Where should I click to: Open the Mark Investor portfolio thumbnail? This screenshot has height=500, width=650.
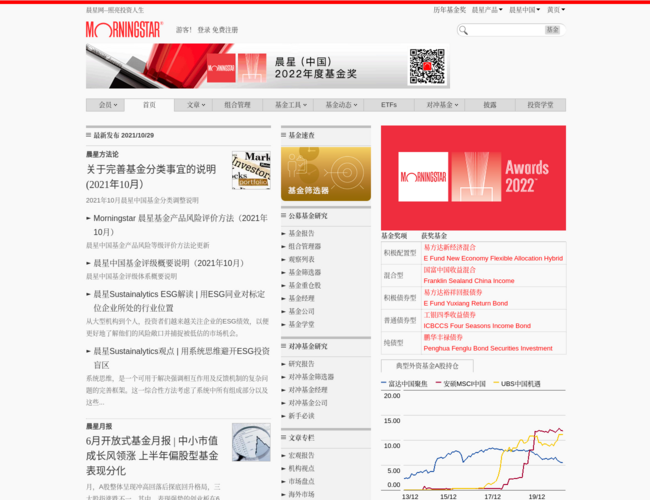point(250,170)
